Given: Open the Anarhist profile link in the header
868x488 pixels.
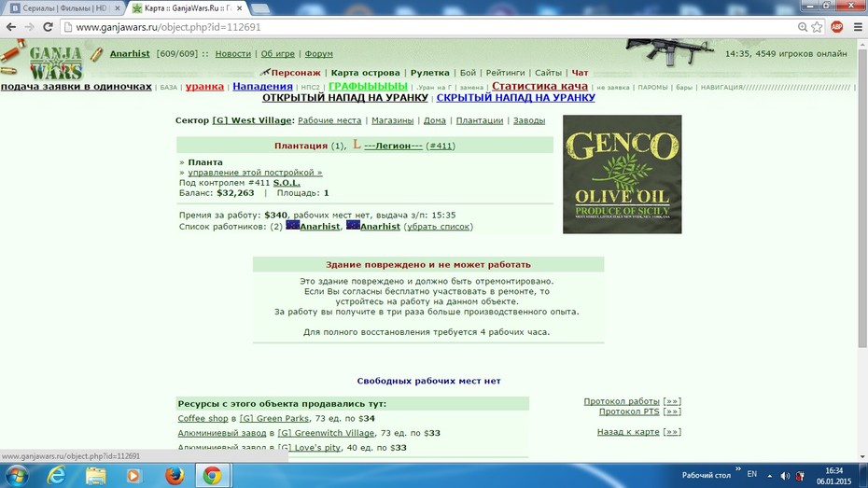Looking at the screenshot, I should click(x=130, y=54).
